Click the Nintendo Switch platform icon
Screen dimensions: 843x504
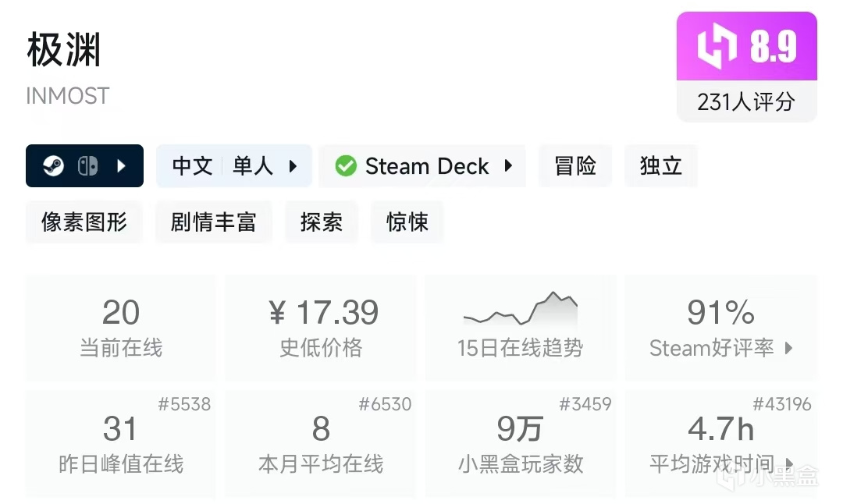87,166
